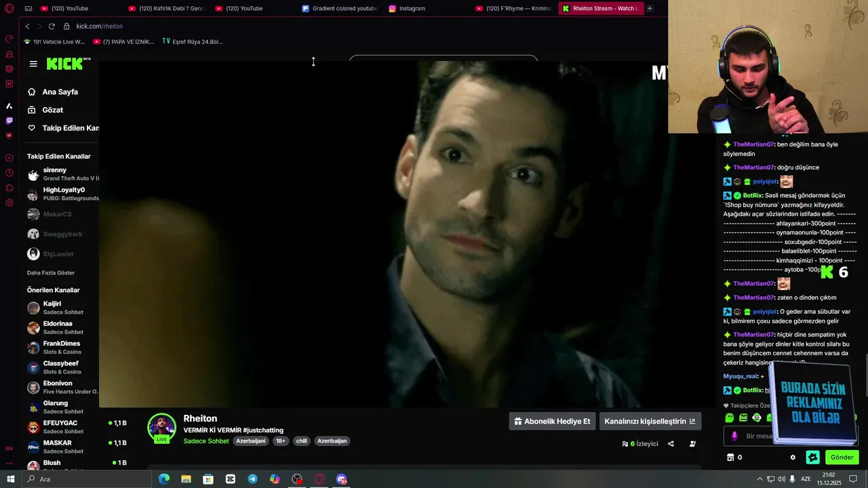Open Microsoft Store from the taskbar
Screen dimensions: 868x488
pos(208,479)
